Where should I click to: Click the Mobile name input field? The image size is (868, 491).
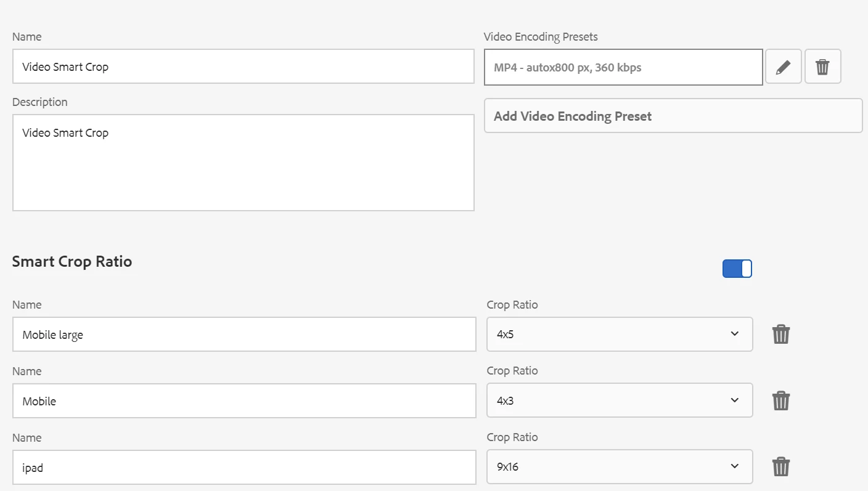click(244, 401)
